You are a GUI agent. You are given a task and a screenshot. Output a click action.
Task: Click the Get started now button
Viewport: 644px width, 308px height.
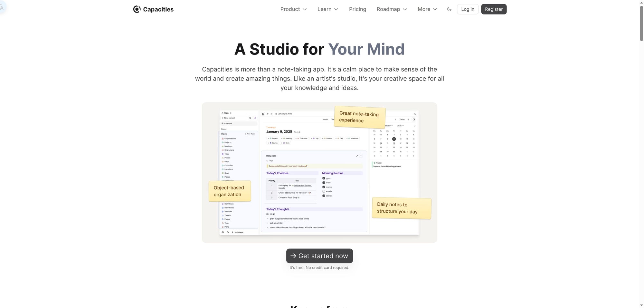(x=319, y=256)
